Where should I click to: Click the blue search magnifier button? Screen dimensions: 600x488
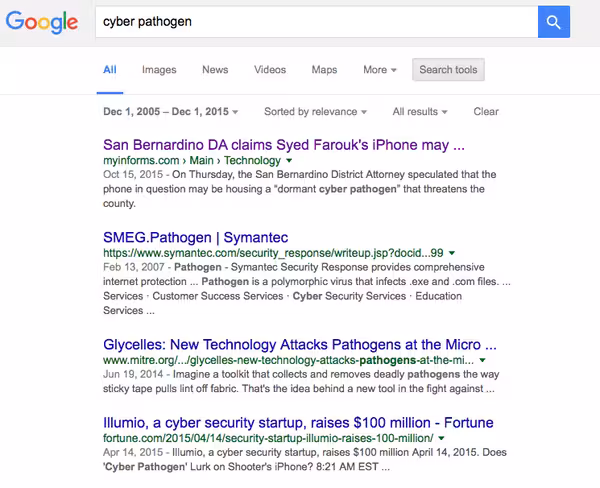(554, 22)
